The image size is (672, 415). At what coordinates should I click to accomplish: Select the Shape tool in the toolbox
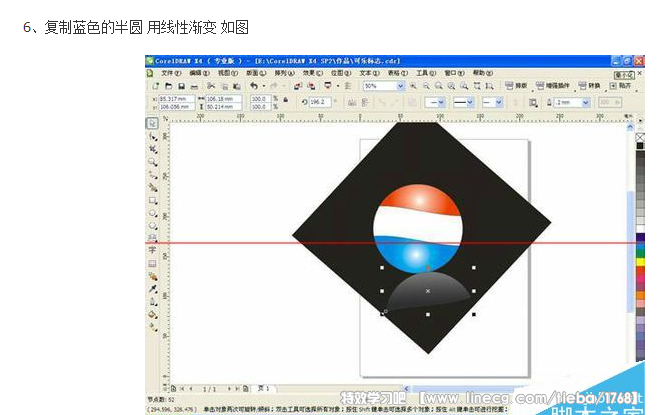152,136
